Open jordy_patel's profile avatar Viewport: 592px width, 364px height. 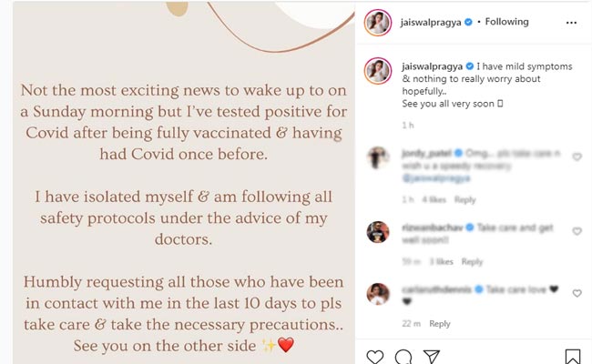[378, 157]
